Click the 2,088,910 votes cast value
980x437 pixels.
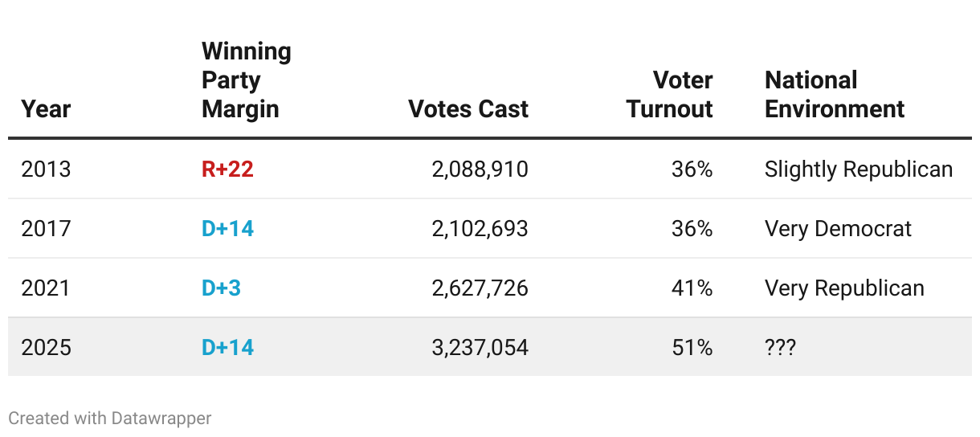pos(480,169)
